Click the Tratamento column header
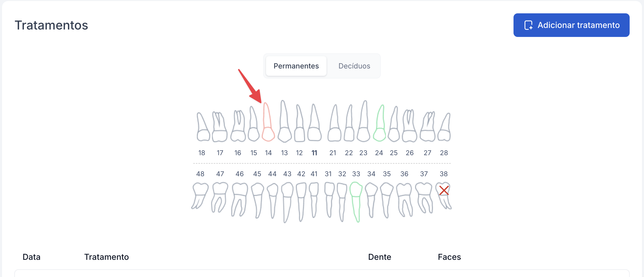 (x=106, y=257)
